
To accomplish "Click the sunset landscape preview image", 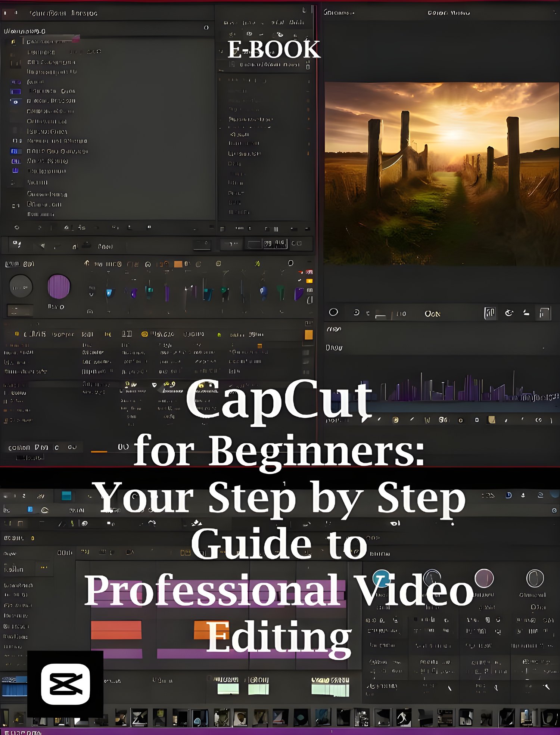I will (x=442, y=174).
